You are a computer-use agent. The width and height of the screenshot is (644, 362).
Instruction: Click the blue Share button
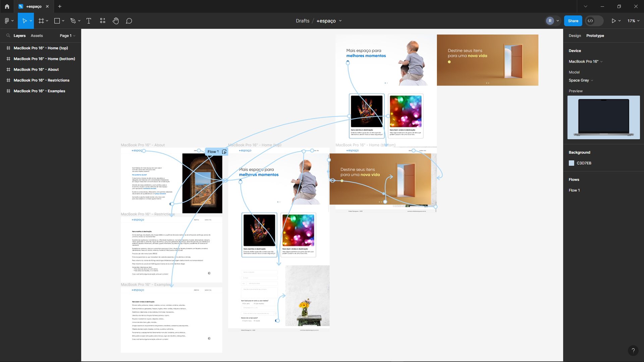pyautogui.click(x=573, y=21)
